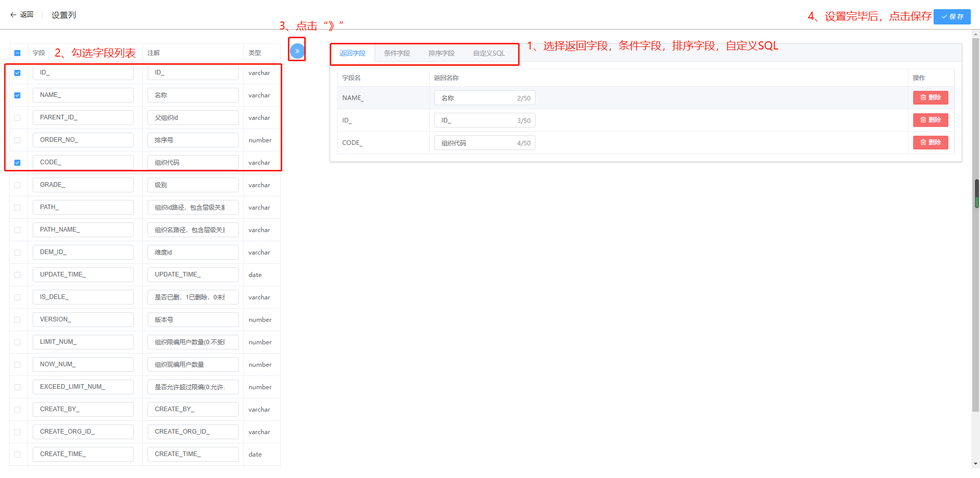Check the DEM_ID_ field checkbox
Screen dimensions: 980x478
pyautogui.click(x=17, y=253)
